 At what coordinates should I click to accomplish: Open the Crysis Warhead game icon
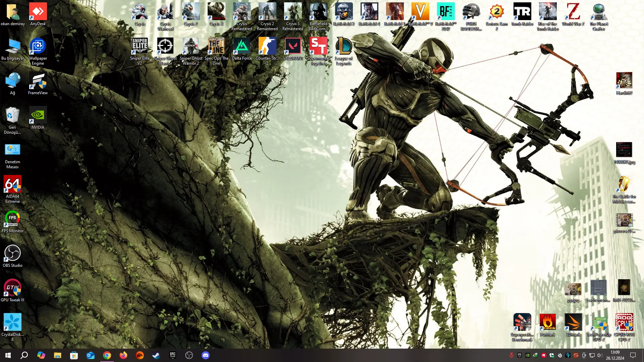pos(165,17)
